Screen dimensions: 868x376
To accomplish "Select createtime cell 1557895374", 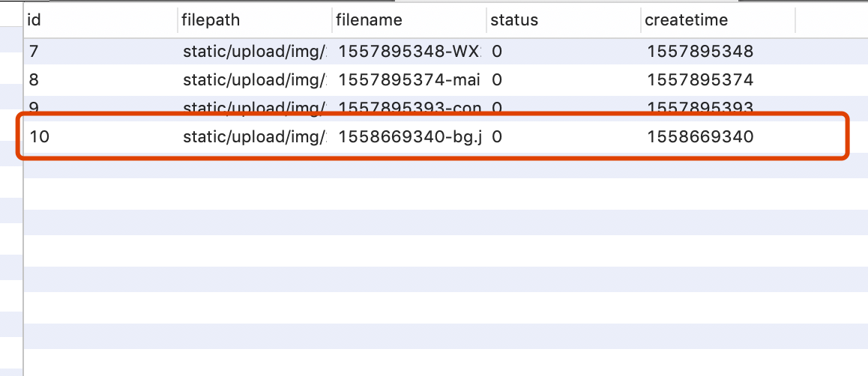I will click(x=700, y=79).
